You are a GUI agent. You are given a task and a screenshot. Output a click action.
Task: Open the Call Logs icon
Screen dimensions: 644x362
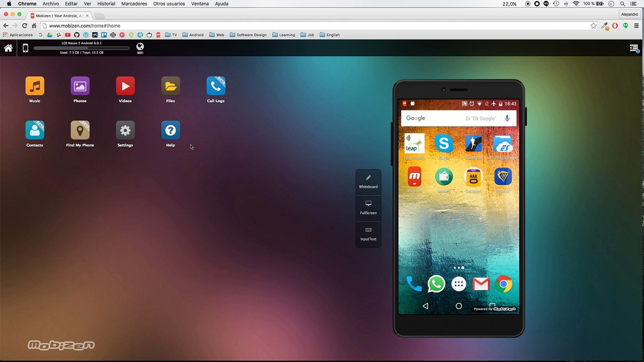(216, 86)
